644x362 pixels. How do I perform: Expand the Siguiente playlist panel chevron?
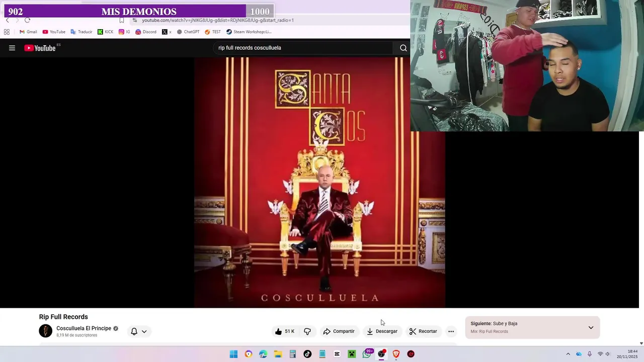tap(591, 328)
